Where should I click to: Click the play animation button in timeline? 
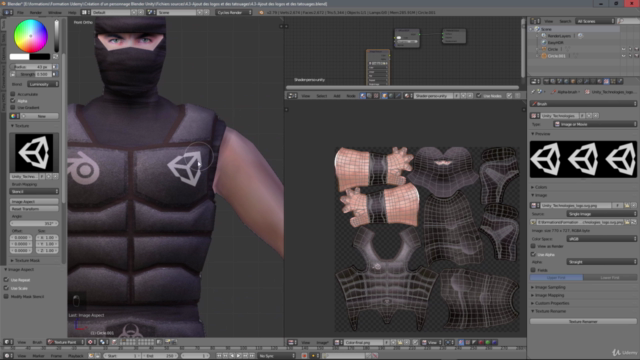[x=239, y=356]
